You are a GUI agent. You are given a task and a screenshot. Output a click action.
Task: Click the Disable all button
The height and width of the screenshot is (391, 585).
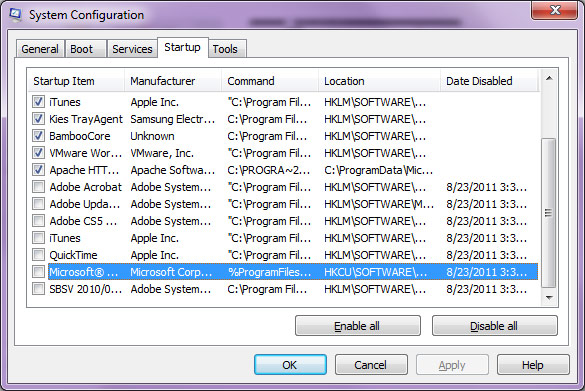494,326
